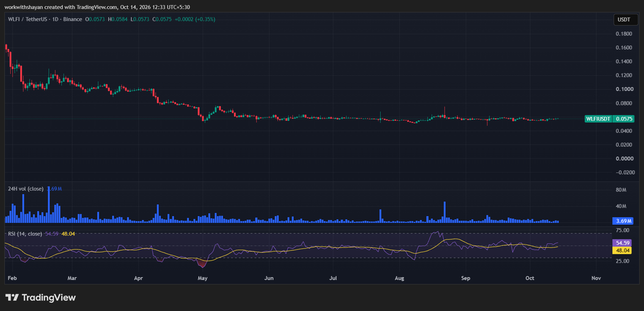Click the Jun label on time axis

pyautogui.click(x=269, y=278)
